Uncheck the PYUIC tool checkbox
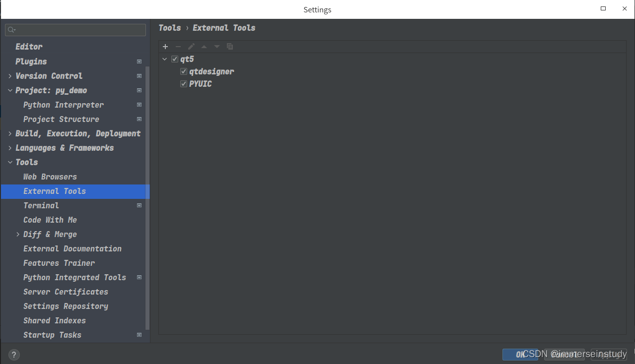635x364 pixels. [x=184, y=84]
